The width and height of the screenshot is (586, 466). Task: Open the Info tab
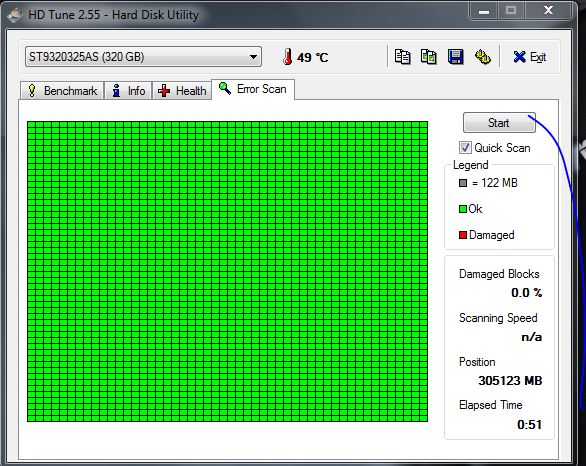(x=128, y=90)
